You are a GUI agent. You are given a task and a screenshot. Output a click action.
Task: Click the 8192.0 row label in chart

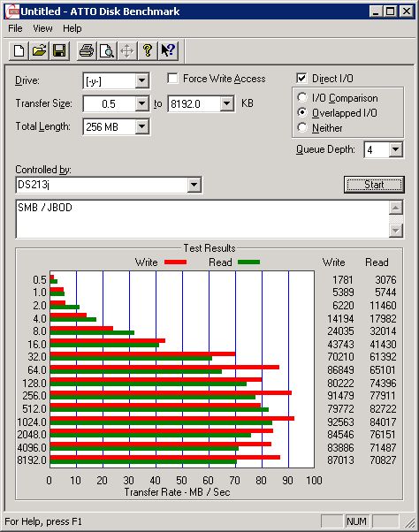click(32, 460)
